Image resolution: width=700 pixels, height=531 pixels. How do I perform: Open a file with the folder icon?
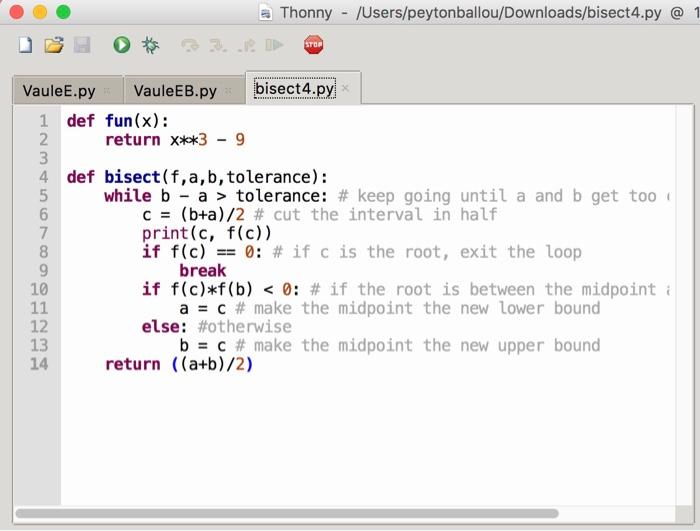click(54, 45)
